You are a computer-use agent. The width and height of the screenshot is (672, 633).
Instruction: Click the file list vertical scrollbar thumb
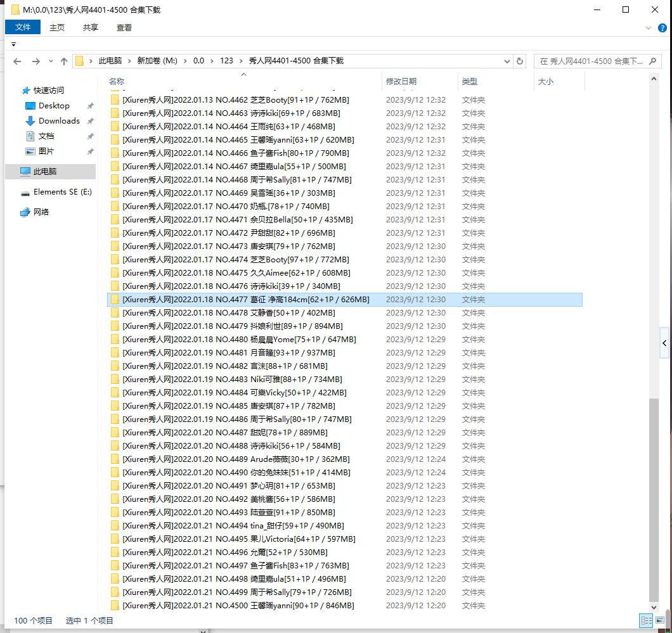[x=654, y=500]
